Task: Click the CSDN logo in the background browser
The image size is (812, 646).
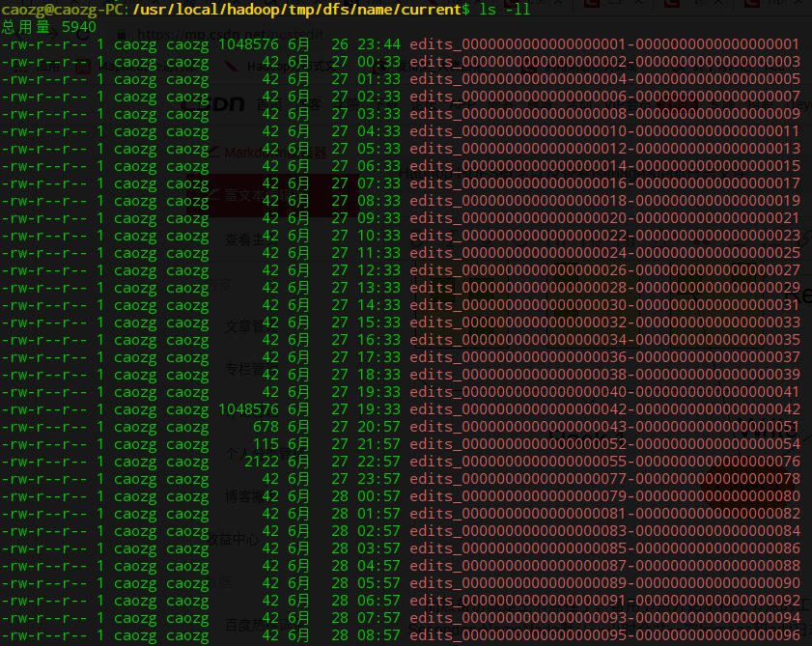Action: coord(212,103)
